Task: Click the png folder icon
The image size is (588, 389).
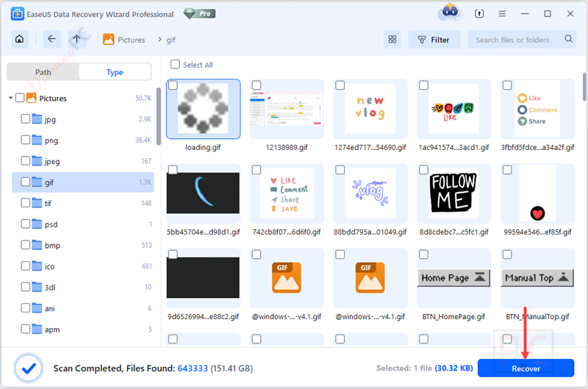Action: pyautogui.click(x=37, y=140)
